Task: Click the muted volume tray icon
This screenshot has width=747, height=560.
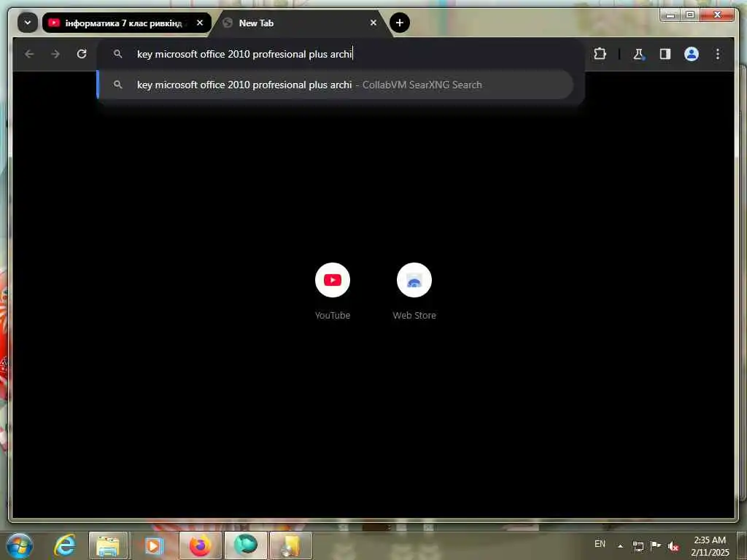Action: coord(673,546)
